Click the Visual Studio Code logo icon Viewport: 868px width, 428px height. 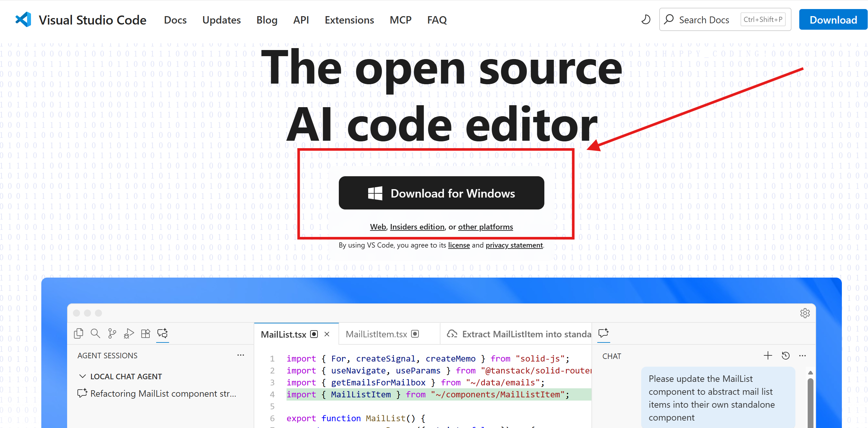pyautogui.click(x=23, y=20)
